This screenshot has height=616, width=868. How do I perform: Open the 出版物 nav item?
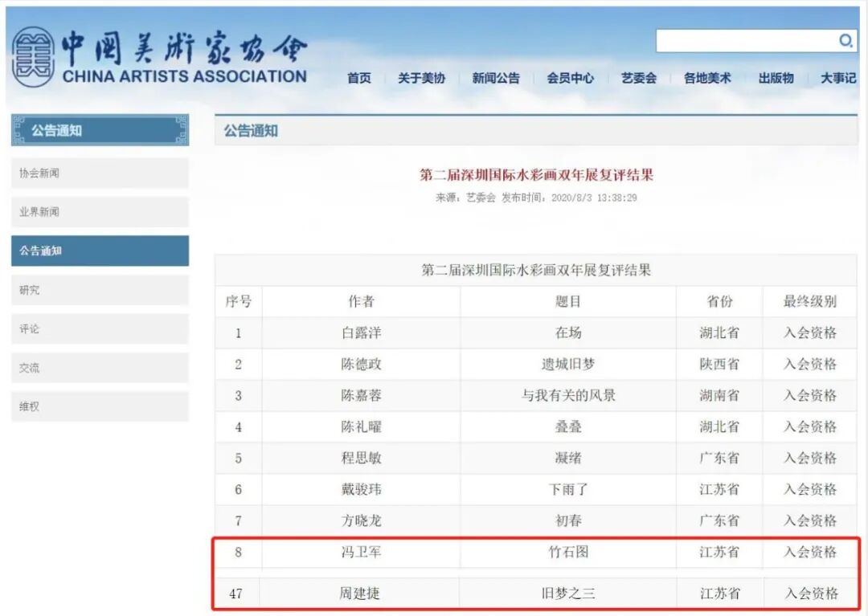776,78
